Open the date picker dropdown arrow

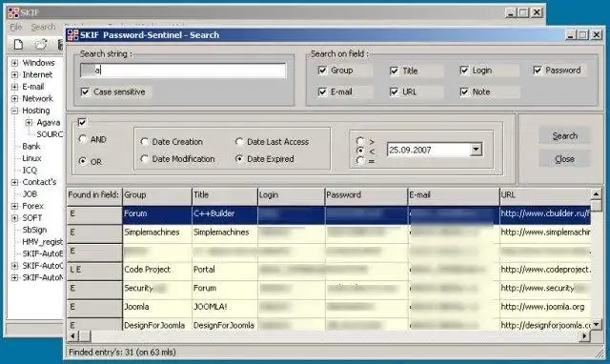point(476,150)
